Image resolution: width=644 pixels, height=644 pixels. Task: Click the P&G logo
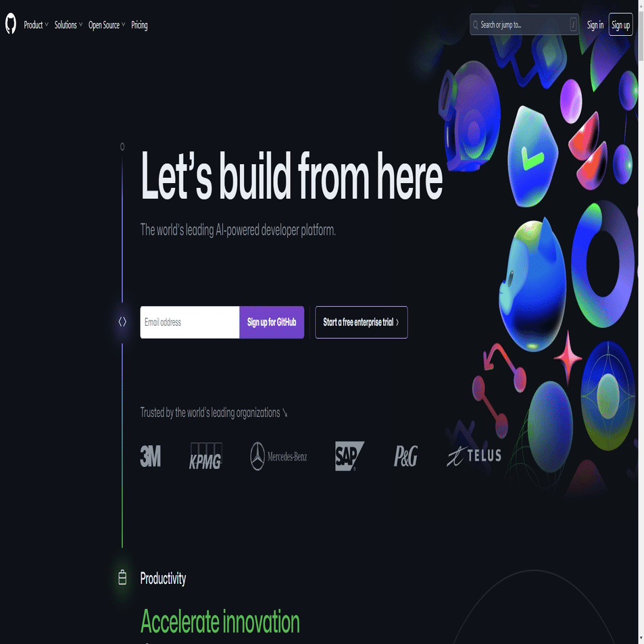point(405,456)
